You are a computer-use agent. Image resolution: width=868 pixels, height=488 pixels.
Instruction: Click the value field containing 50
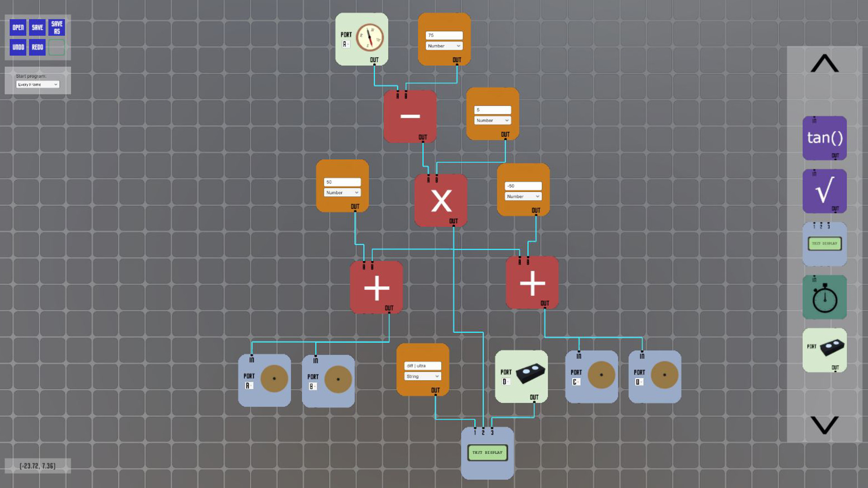coord(342,182)
